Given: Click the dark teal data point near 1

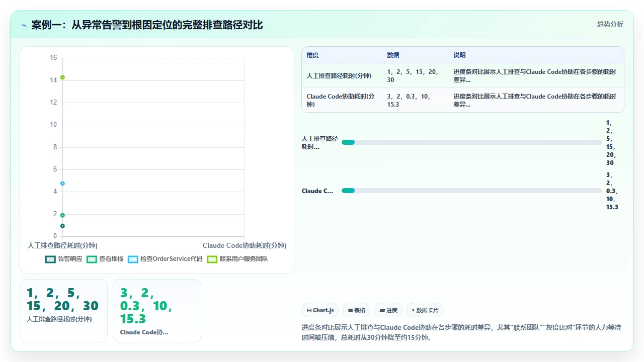Looking at the screenshot, I should pos(62,226).
